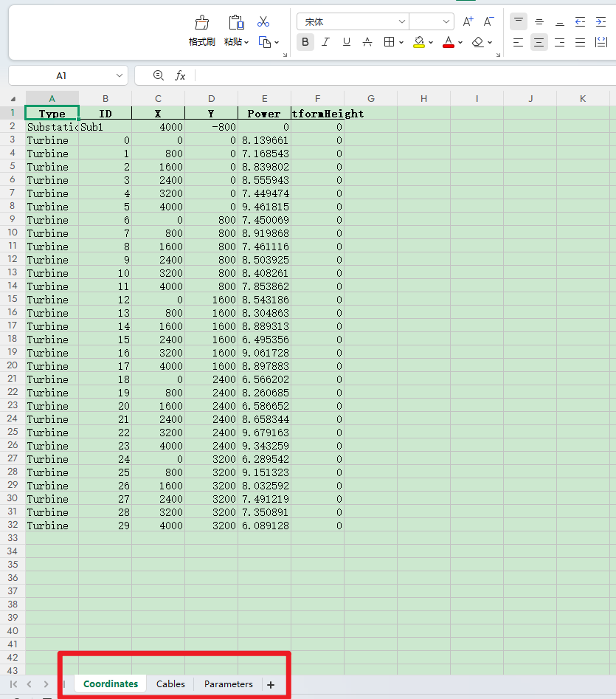Open the font name dropdown
Screen dimensions: 616x699
pos(401,22)
